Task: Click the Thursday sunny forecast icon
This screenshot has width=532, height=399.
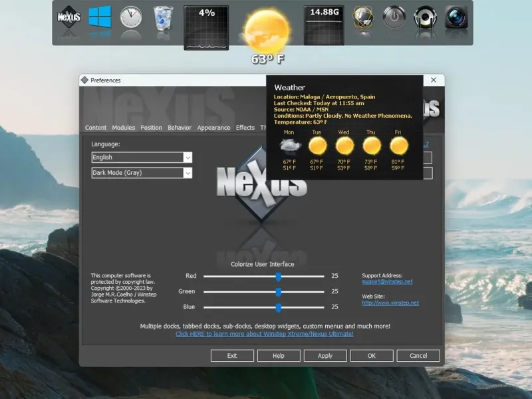Action: coord(372,146)
